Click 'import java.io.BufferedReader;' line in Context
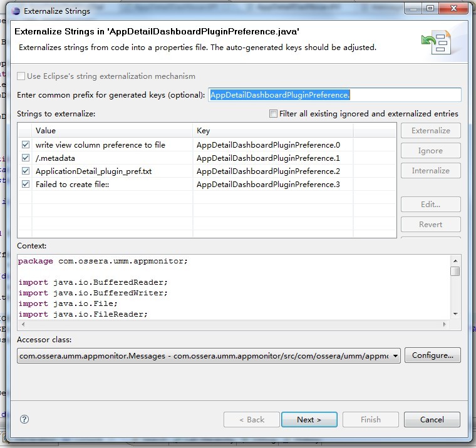 93,282
